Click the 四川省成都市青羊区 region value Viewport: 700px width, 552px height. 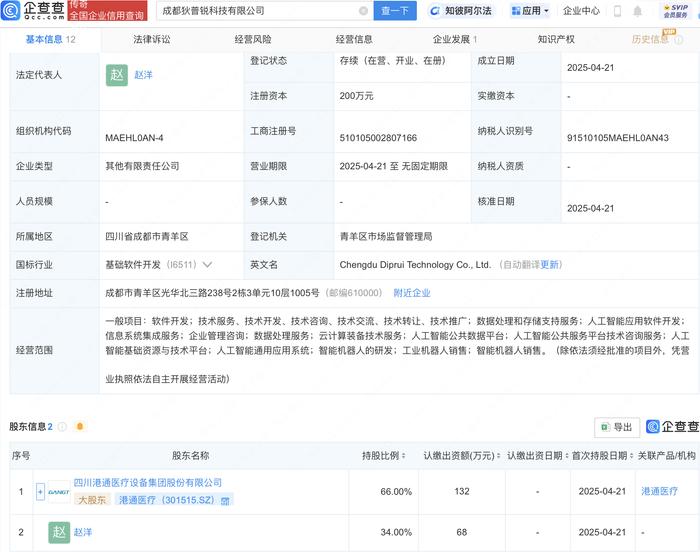point(147,237)
